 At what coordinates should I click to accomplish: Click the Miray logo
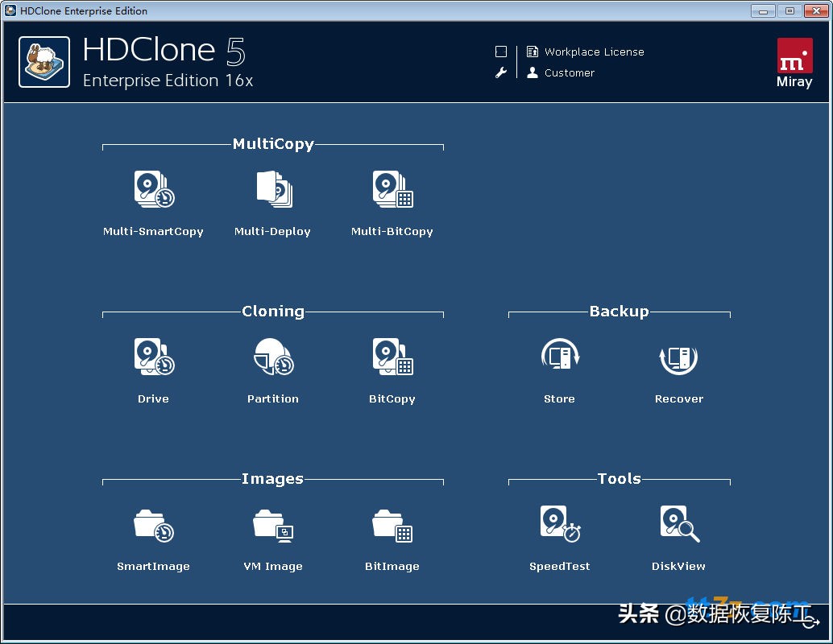[x=794, y=63]
